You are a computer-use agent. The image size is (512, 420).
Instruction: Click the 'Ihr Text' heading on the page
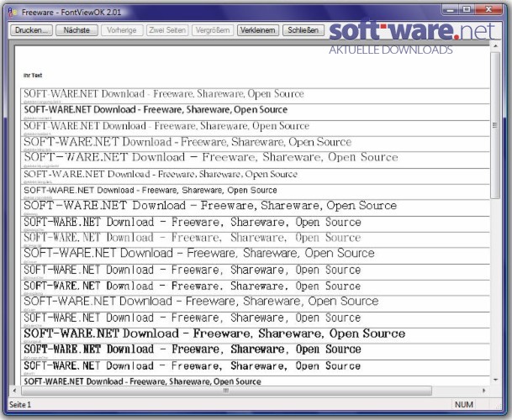tap(33, 76)
